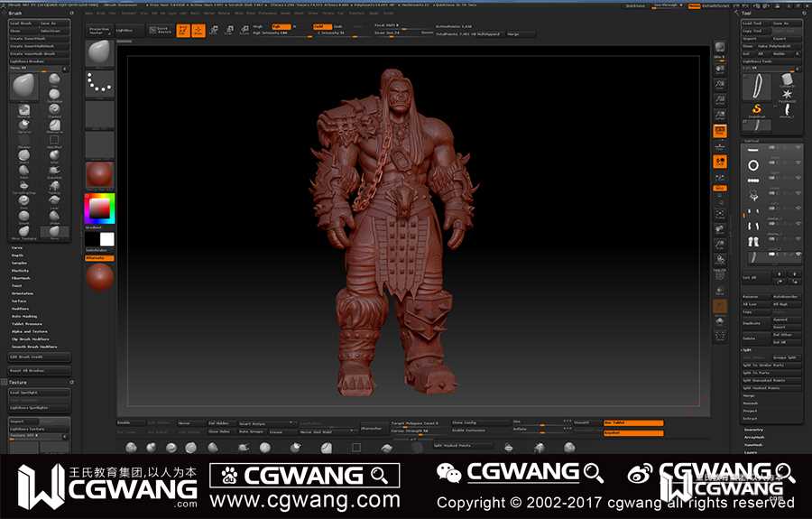Toggle the orange Use Tablet button
Image resolution: width=812 pixels, height=519 pixels.
(632, 423)
